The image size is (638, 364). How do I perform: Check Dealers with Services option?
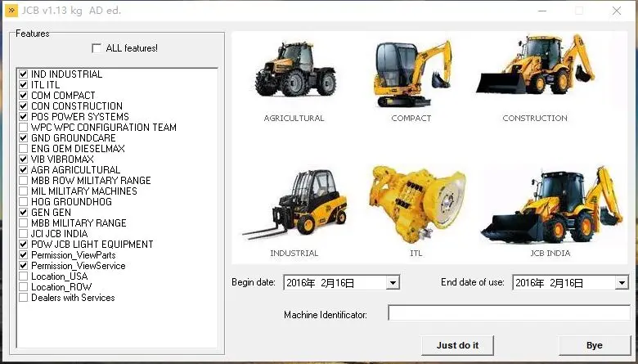coord(23,297)
